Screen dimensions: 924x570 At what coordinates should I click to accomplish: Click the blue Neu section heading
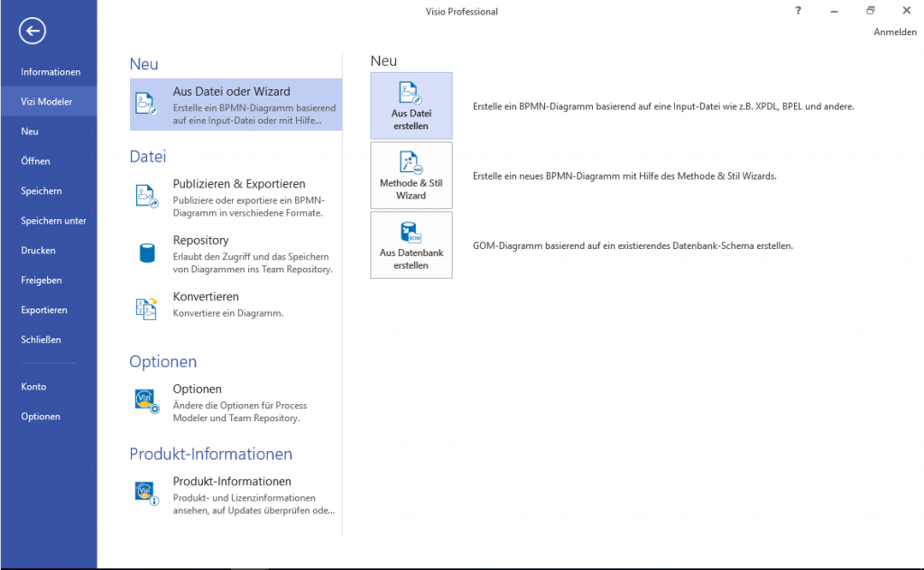[x=143, y=64]
